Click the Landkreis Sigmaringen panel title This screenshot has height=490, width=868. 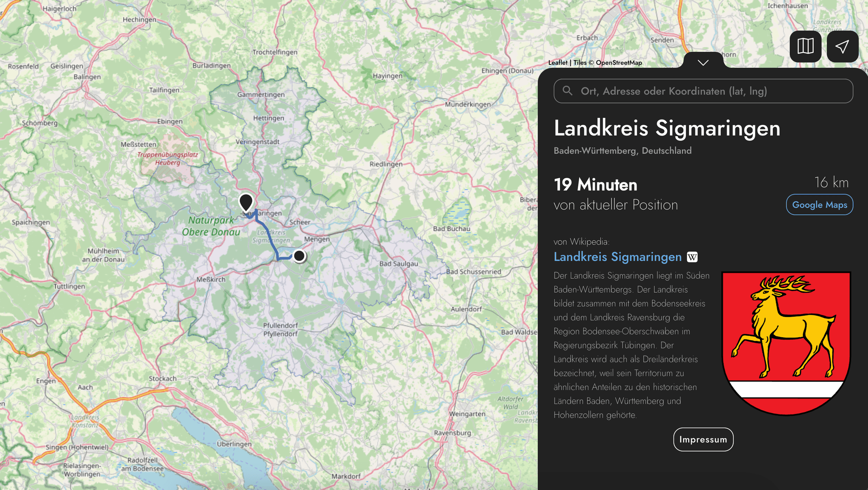(667, 128)
